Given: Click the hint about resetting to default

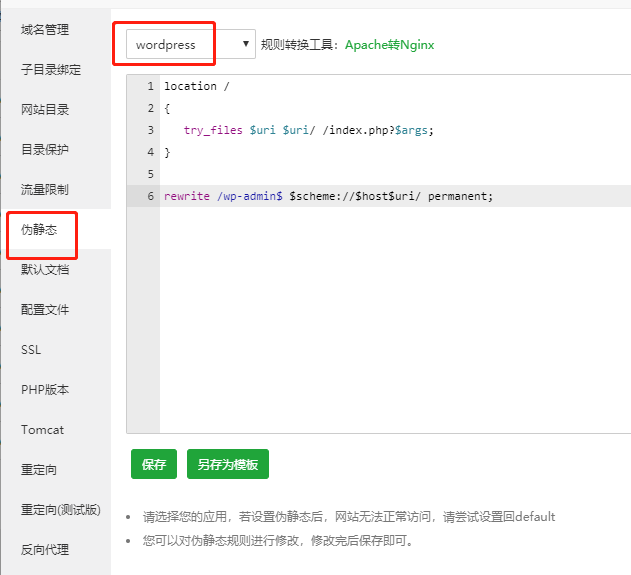Looking at the screenshot, I should pyautogui.click(x=349, y=516).
